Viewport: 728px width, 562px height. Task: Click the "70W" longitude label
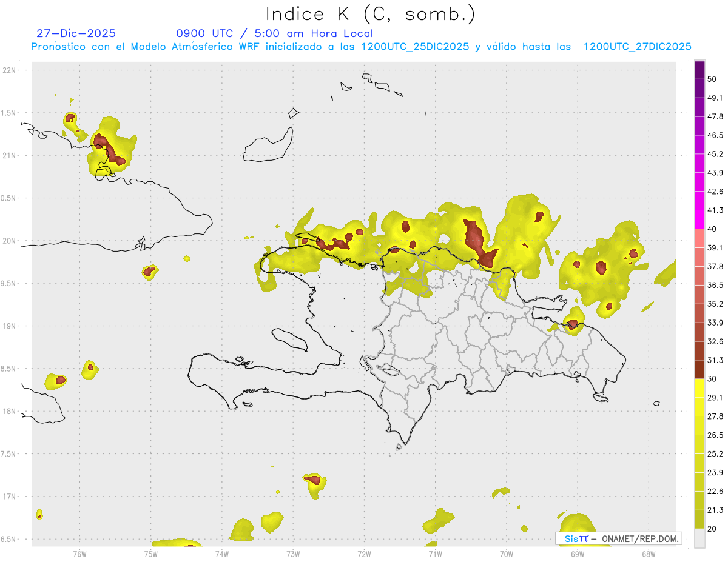[x=506, y=554]
